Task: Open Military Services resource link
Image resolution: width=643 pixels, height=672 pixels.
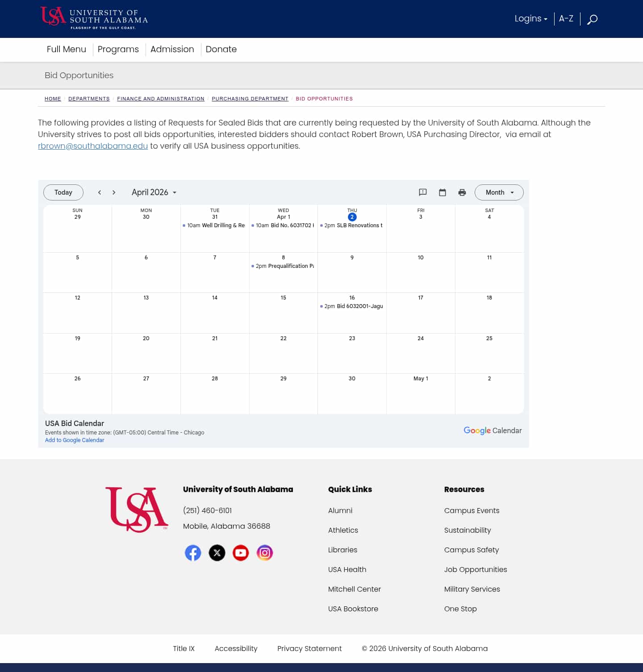Action: (472, 589)
